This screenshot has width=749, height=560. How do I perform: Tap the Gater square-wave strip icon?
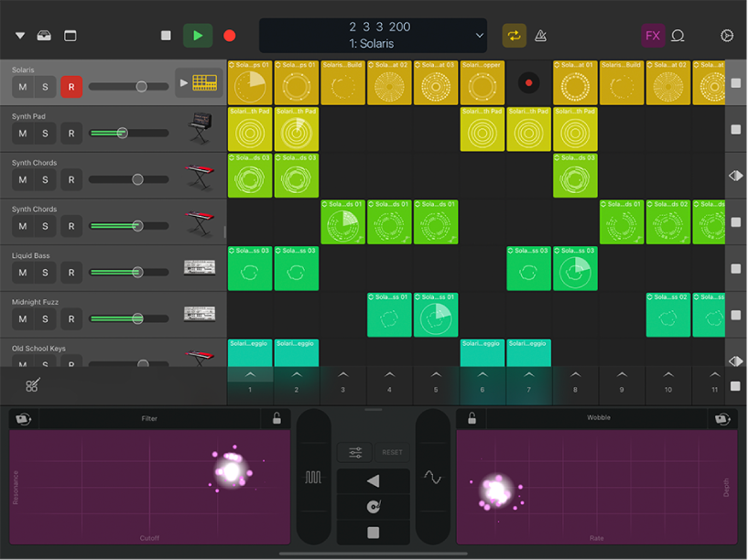[313, 477]
